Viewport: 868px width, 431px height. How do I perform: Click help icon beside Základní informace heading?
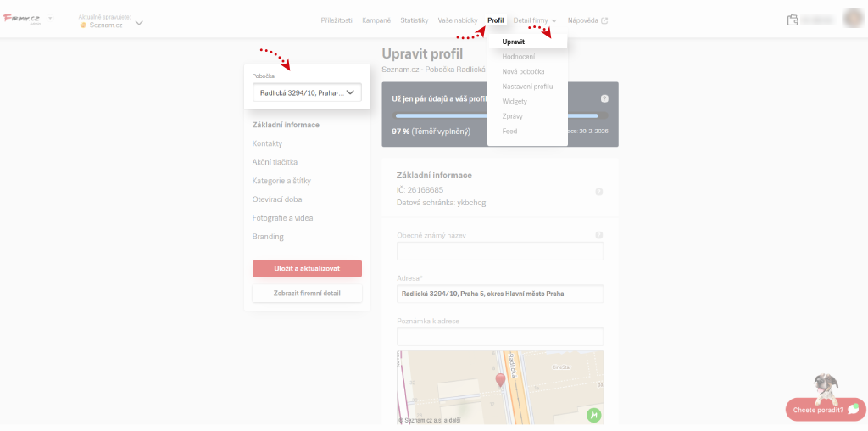tap(598, 192)
